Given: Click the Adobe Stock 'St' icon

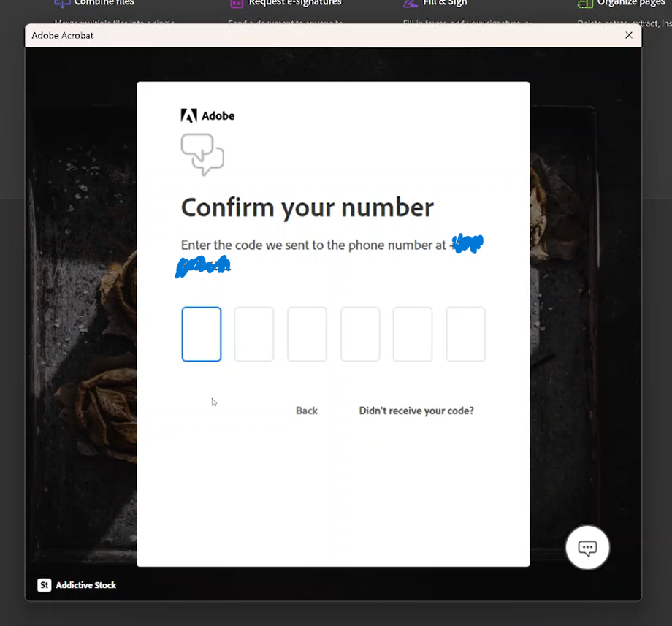Looking at the screenshot, I should (x=44, y=585).
